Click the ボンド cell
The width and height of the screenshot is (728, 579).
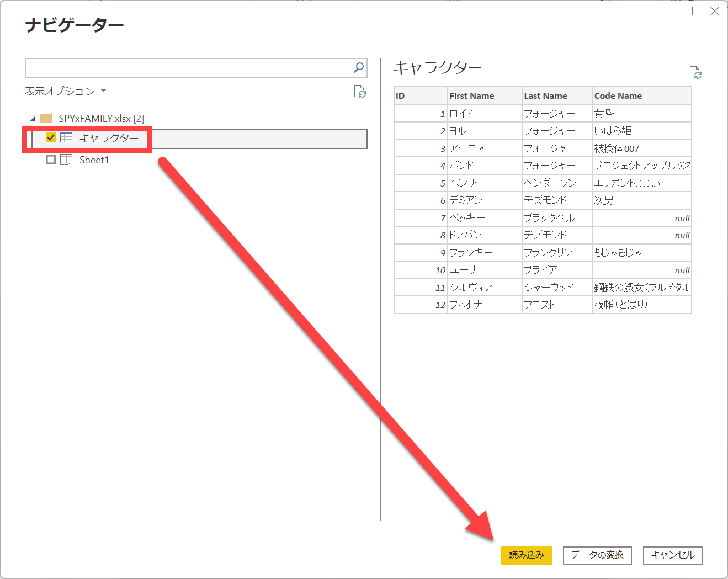click(485, 166)
